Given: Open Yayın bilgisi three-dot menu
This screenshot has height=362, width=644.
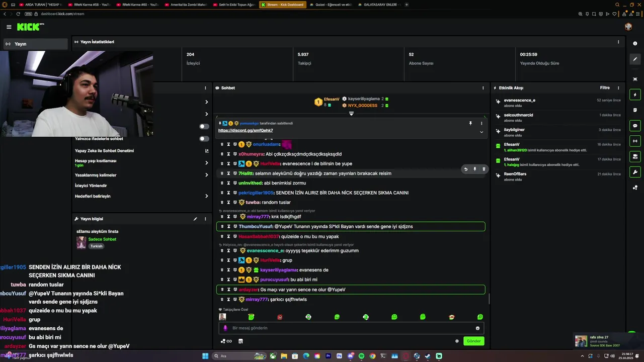Looking at the screenshot, I should 205,219.
